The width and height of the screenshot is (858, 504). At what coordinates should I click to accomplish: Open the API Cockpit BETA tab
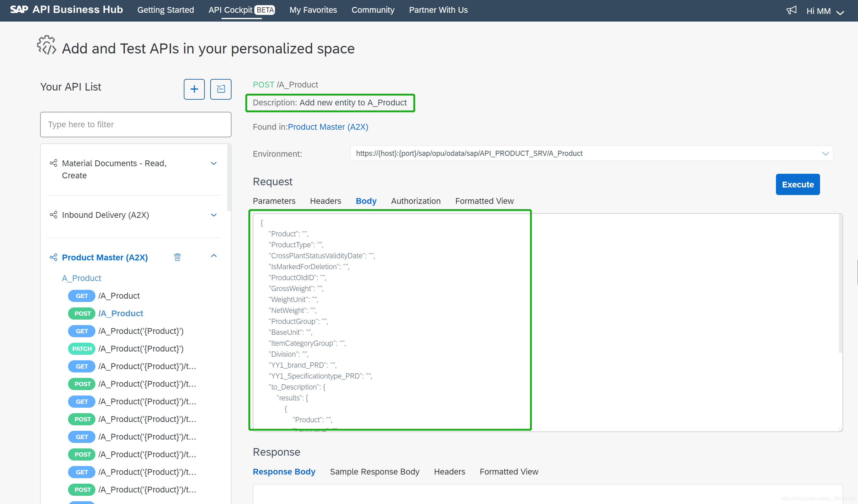click(x=242, y=10)
